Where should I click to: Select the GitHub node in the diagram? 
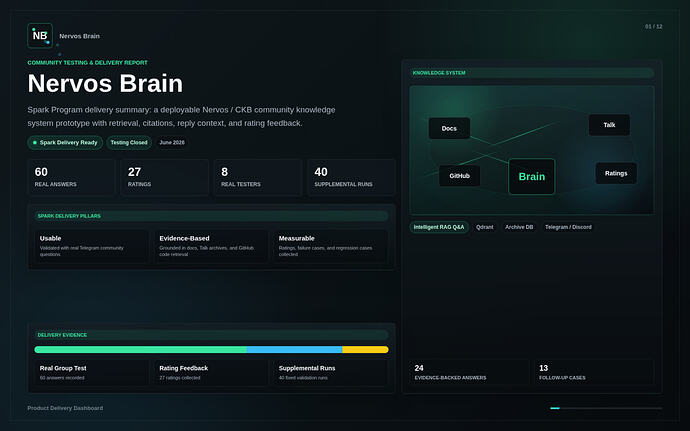point(459,176)
